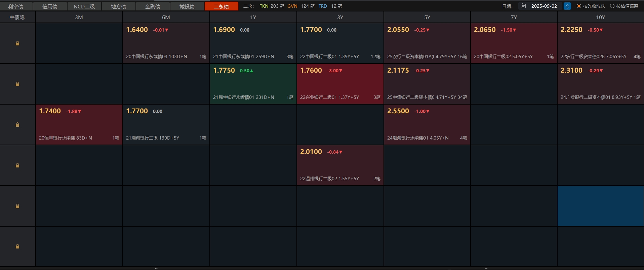Open the calendar icon beside the date
644x270 pixels.
523,6
